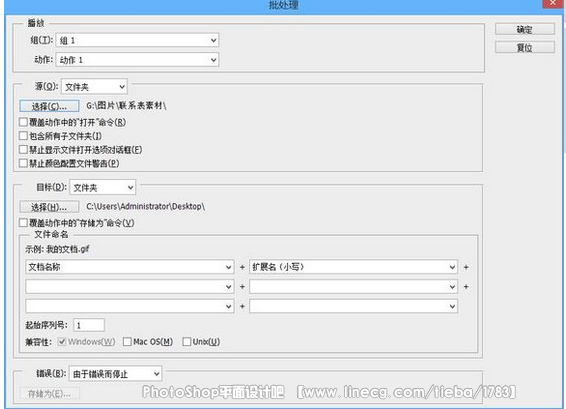Screen dimensions: 566x409
Task: Close the 批处理 dialog window
Action: [x=553, y=4]
